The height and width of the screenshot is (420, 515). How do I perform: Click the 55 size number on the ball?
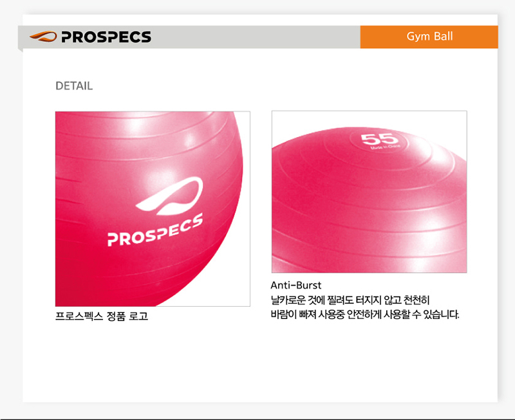377,139
